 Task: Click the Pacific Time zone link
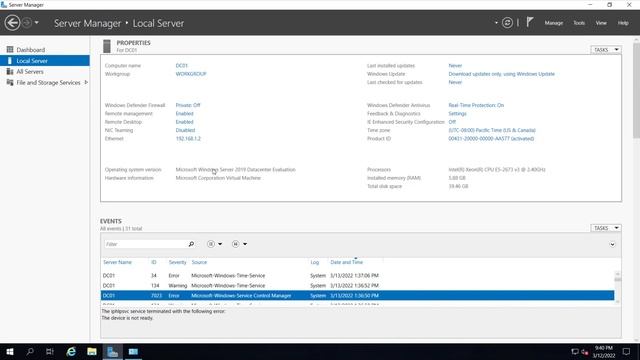[492, 130]
